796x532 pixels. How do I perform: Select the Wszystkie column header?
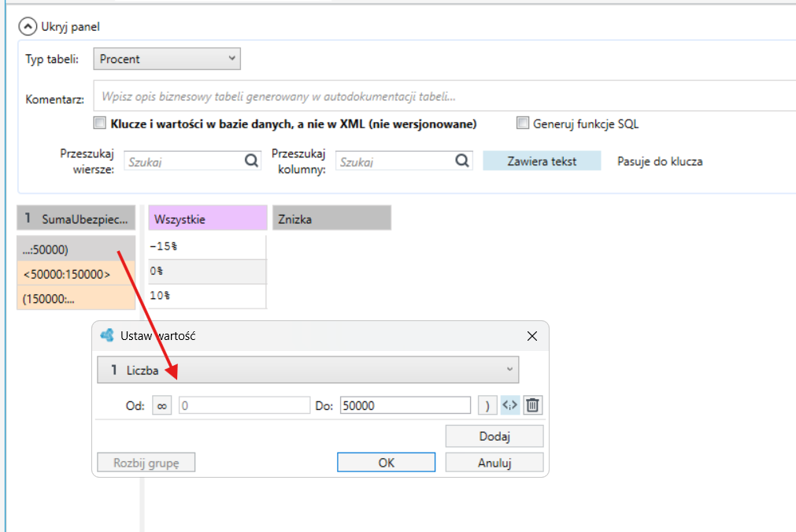208,218
